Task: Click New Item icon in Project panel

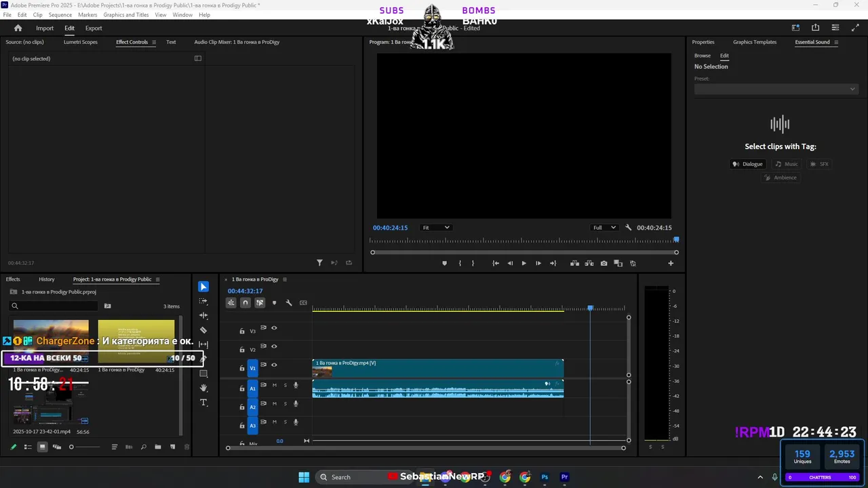Action: pyautogui.click(x=172, y=447)
